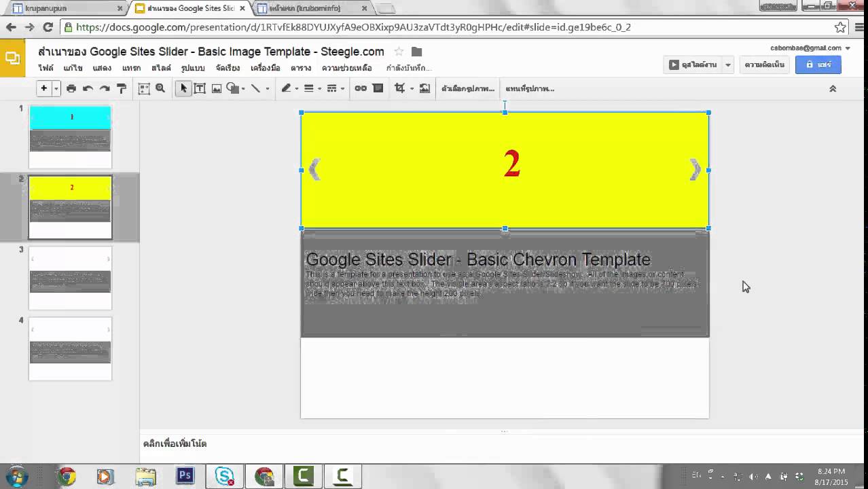The height and width of the screenshot is (489, 868).
Task: Insert a text box
Action: pos(200,88)
